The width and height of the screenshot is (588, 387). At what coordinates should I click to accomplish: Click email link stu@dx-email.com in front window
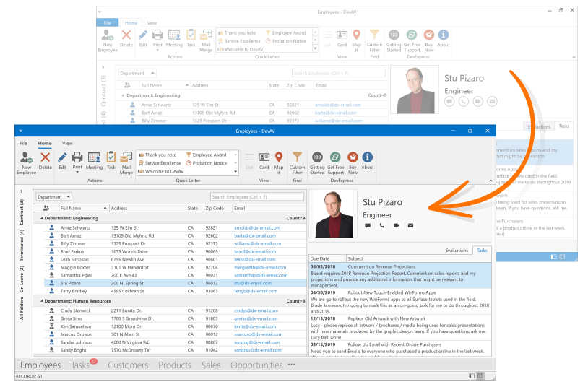[x=253, y=283]
